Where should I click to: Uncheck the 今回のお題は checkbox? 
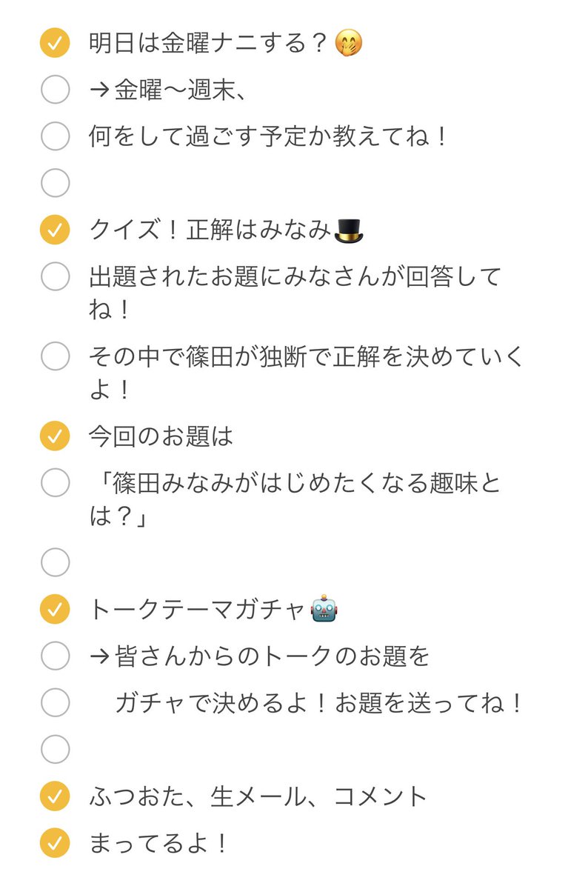tap(54, 436)
